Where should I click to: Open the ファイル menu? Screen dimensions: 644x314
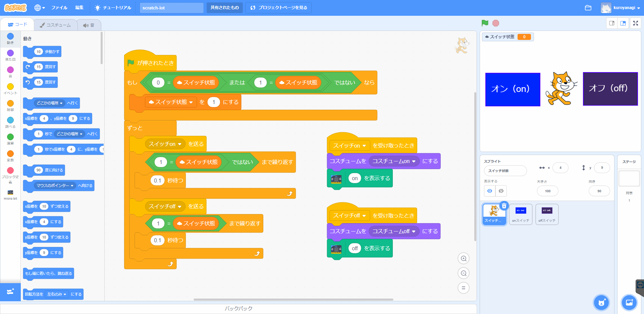(59, 7)
